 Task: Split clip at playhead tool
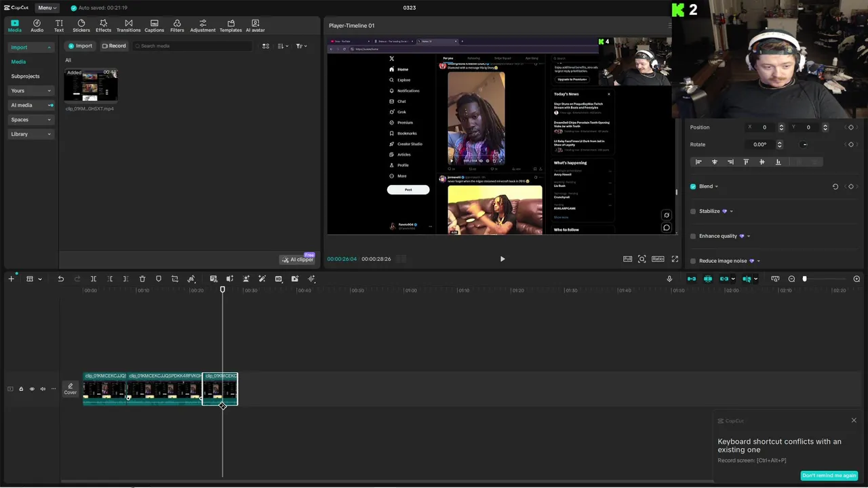point(94,279)
